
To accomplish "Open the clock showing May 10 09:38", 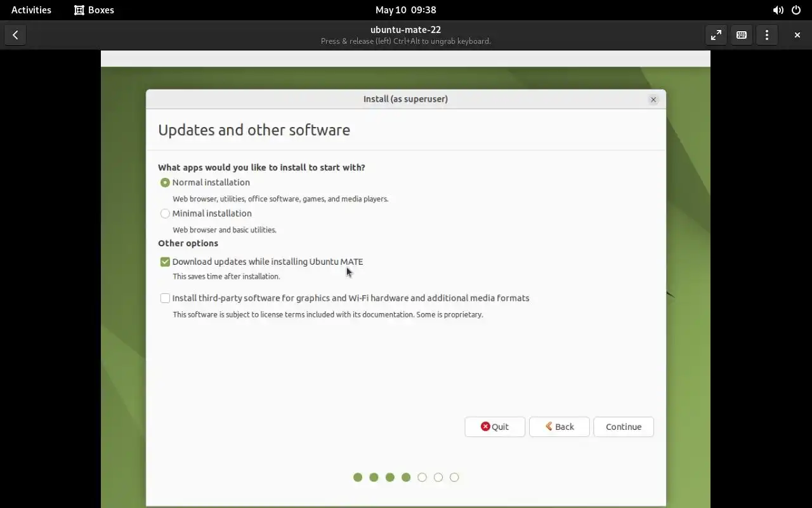I will [406, 10].
